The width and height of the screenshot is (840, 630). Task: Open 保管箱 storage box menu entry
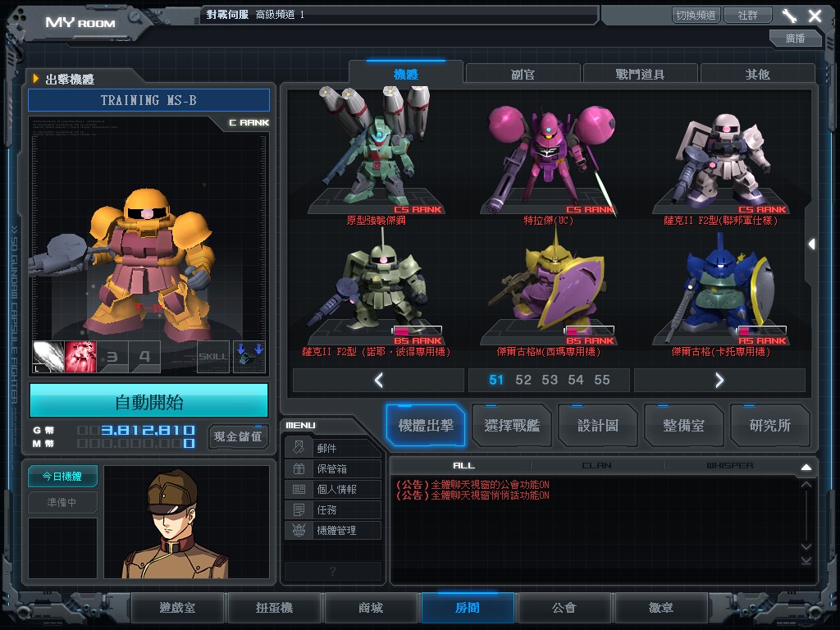(x=333, y=468)
